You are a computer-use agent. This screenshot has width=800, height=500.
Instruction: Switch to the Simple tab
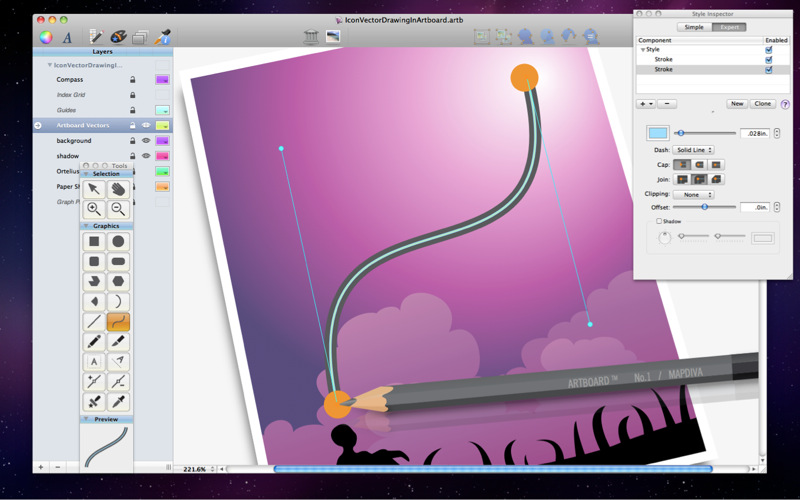pyautogui.click(x=692, y=27)
